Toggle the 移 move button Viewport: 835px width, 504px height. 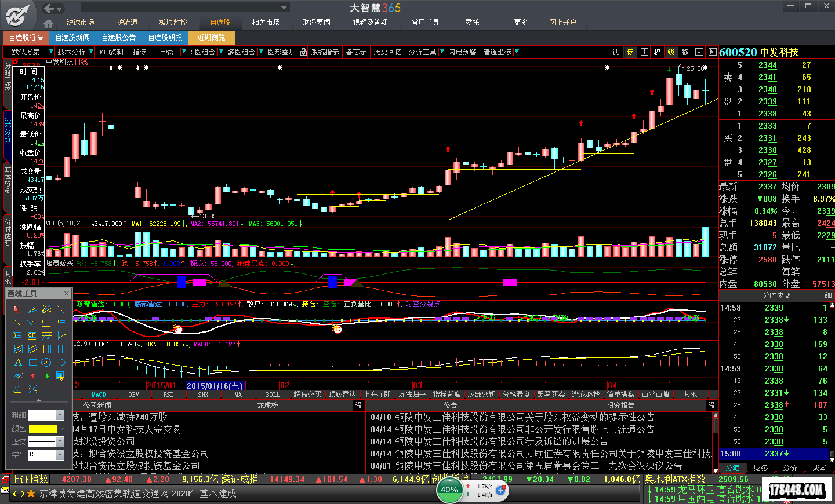tap(685, 52)
